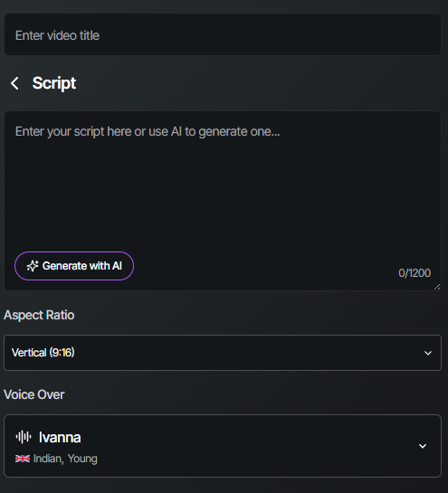Click the empty middle of the script box

pos(223,194)
